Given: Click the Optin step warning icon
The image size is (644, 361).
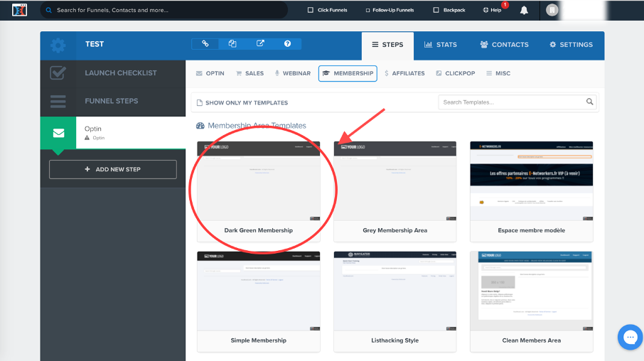Looking at the screenshot, I should tap(87, 138).
